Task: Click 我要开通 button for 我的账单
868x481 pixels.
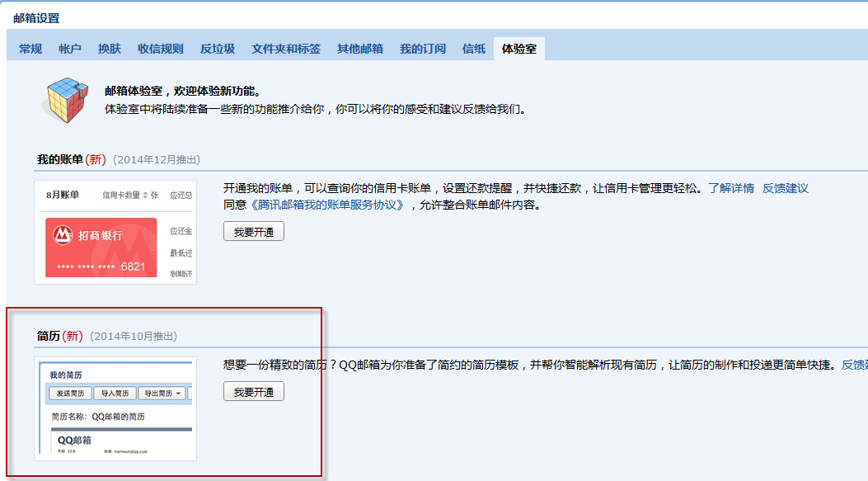Action: point(254,232)
